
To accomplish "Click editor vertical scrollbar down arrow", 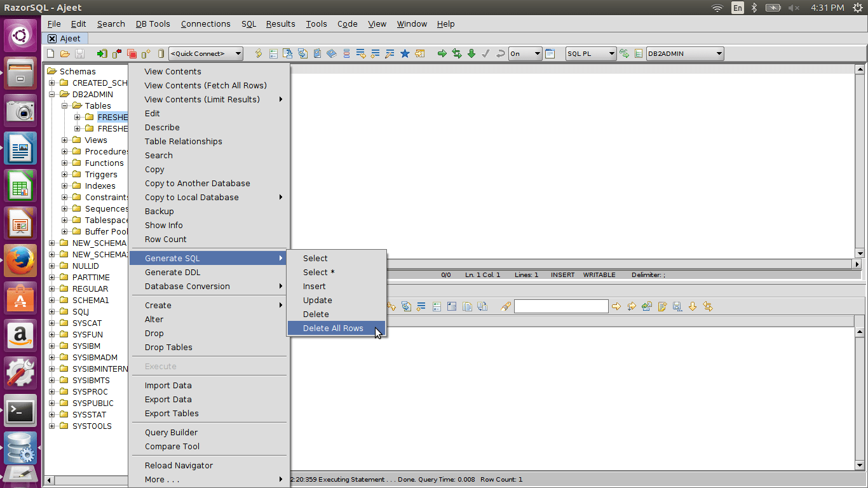I will point(860,252).
